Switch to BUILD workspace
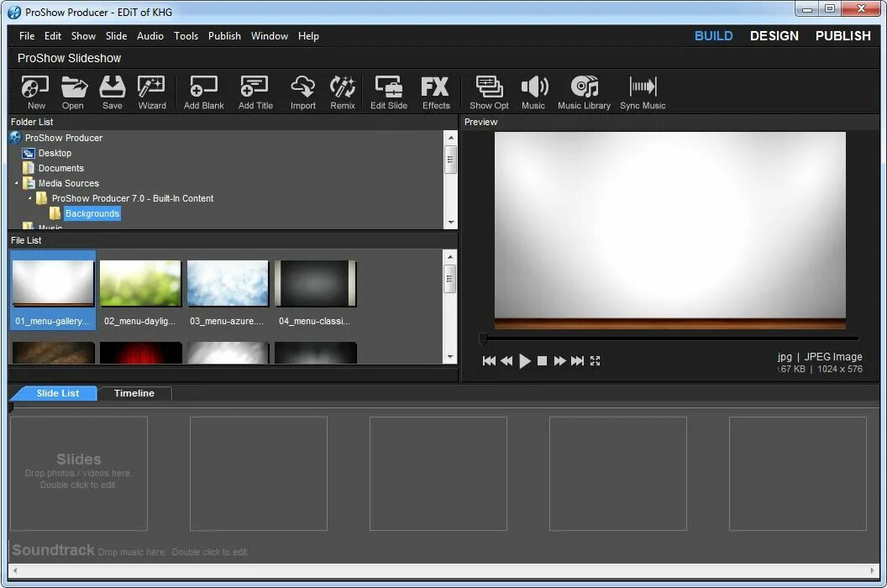 click(x=713, y=35)
